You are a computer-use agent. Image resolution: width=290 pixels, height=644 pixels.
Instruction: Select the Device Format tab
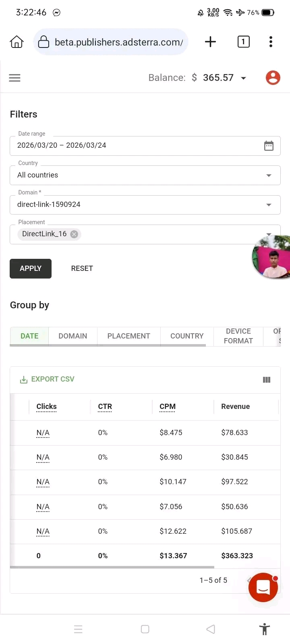click(238, 336)
